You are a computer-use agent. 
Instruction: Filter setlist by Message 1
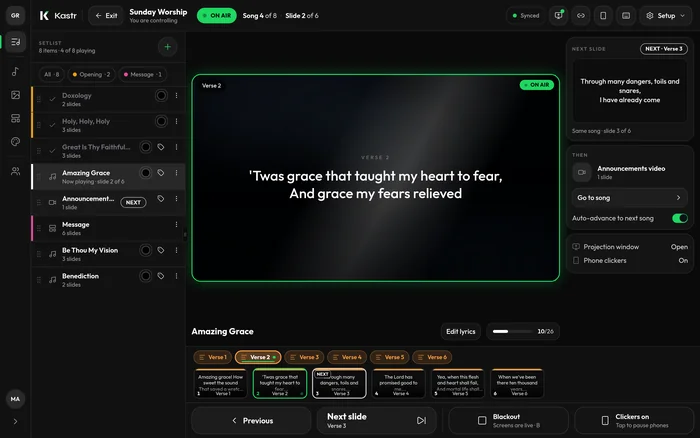click(143, 75)
